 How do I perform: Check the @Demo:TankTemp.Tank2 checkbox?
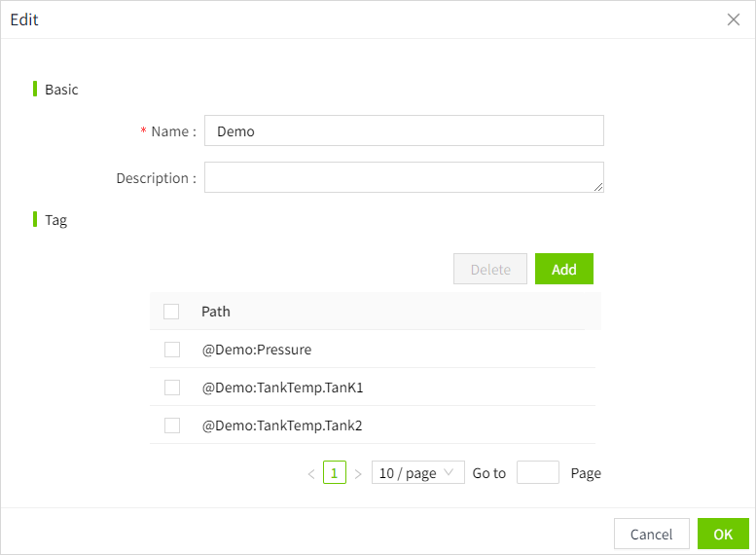(172, 425)
